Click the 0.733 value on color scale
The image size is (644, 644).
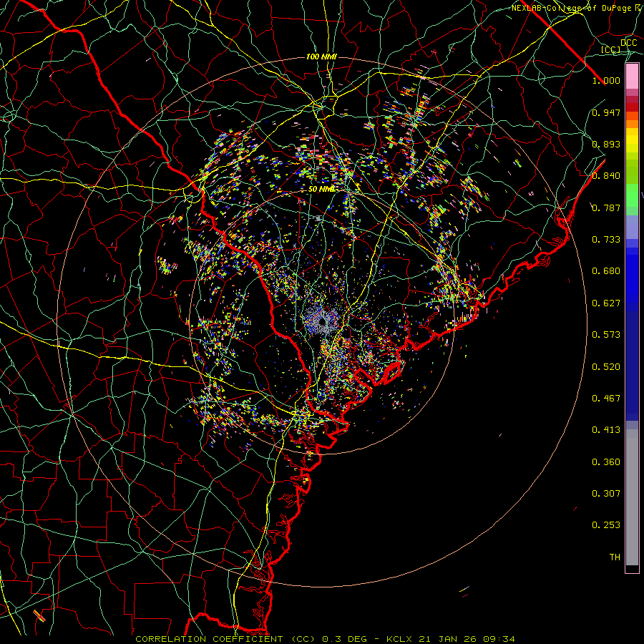606,240
